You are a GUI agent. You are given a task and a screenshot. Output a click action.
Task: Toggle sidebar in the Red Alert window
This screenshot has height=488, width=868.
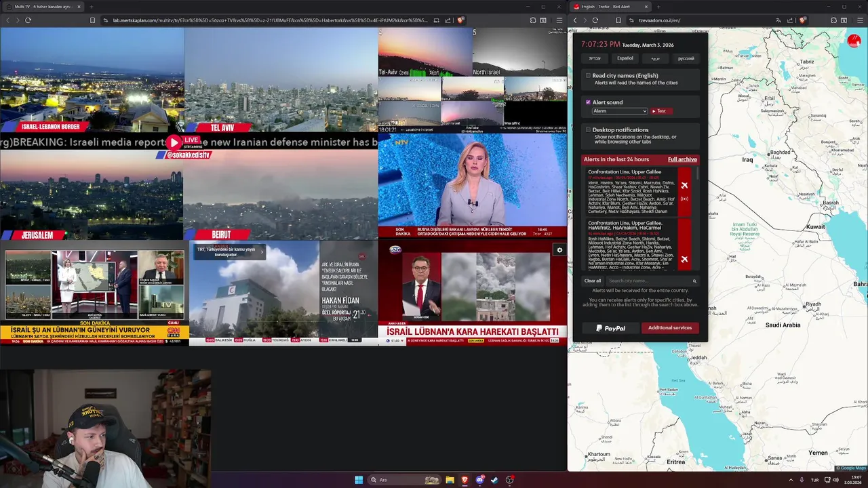coord(844,20)
